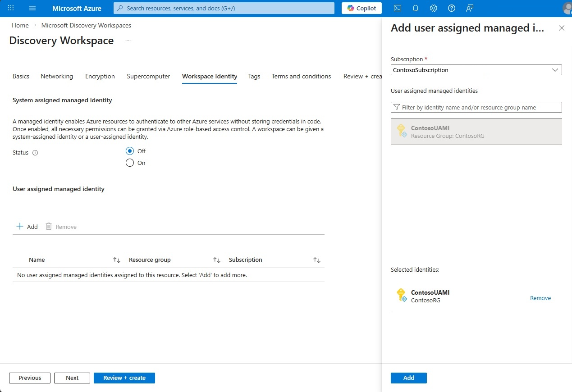Select ContosoUAMI row in identities list

476,132
